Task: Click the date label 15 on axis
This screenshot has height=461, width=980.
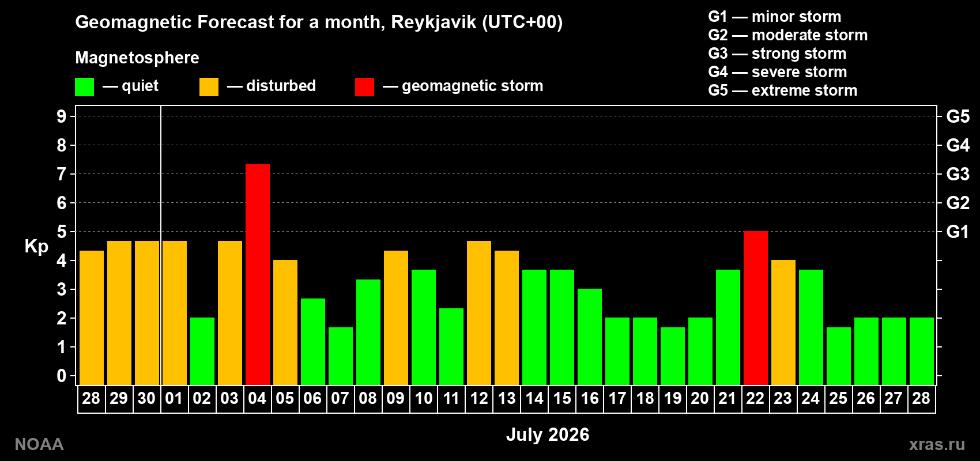Action: 562,398
